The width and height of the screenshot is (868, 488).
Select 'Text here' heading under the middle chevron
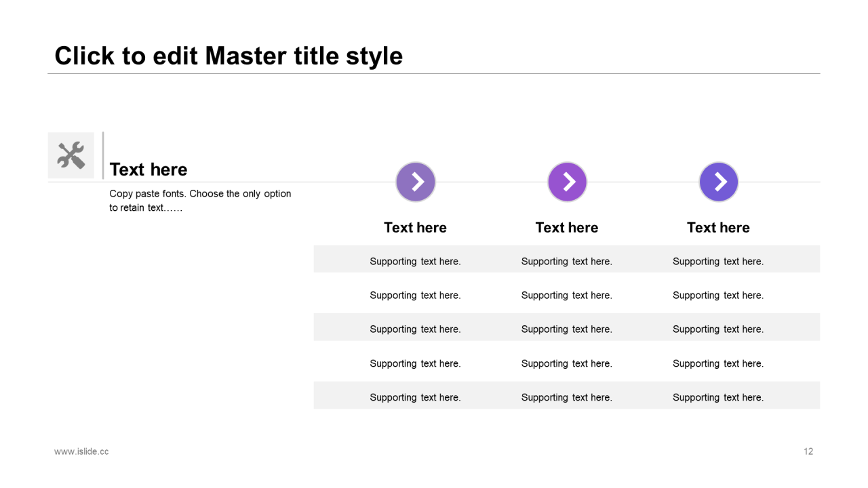[567, 228]
